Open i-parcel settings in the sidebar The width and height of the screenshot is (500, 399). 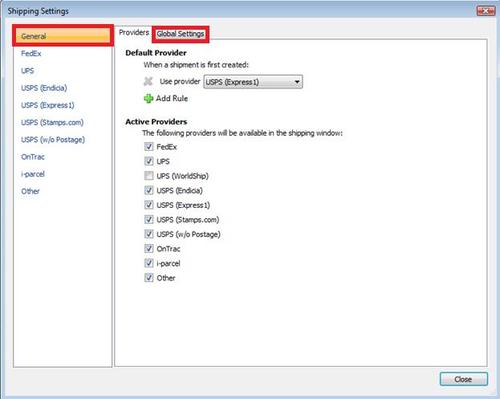[x=33, y=174]
